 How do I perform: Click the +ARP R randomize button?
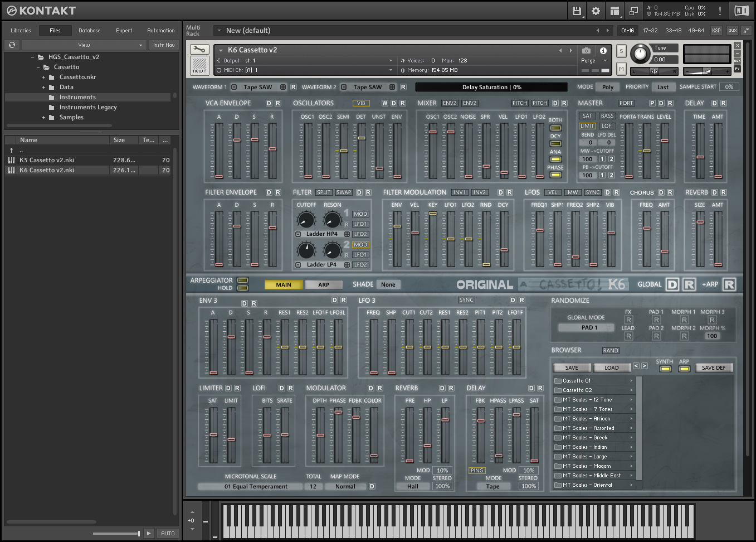729,284
